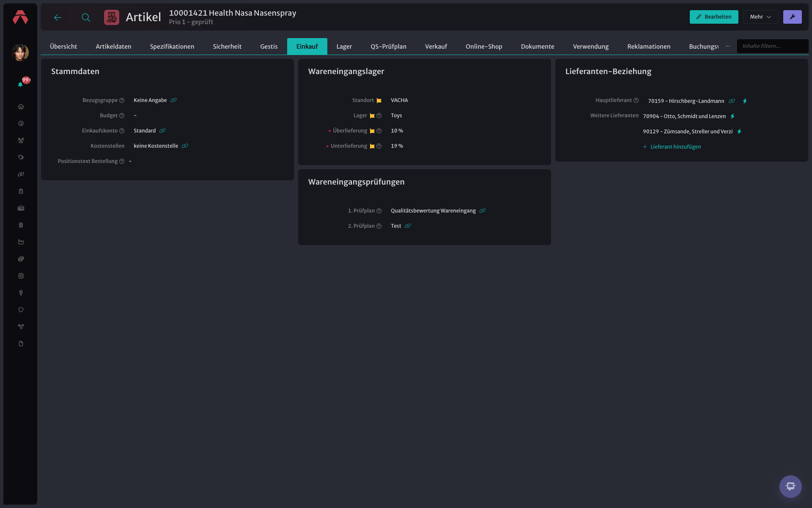This screenshot has width=812, height=508.
Task: Open the search magnifier icon
Action: coord(86,17)
